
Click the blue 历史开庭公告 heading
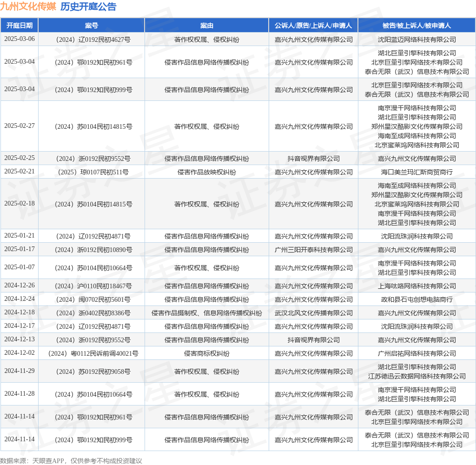pyautogui.click(x=88, y=7)
